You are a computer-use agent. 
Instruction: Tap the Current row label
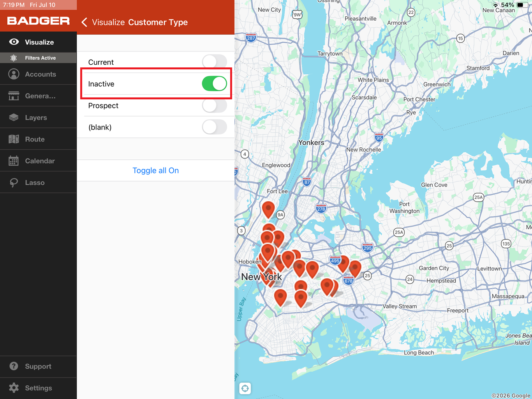(x=101, y=62)
